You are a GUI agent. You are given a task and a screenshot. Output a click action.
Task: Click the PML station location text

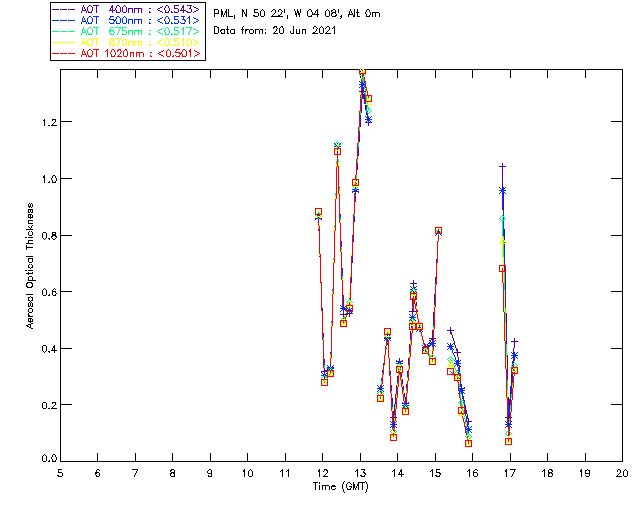click(x=297, y=14)
